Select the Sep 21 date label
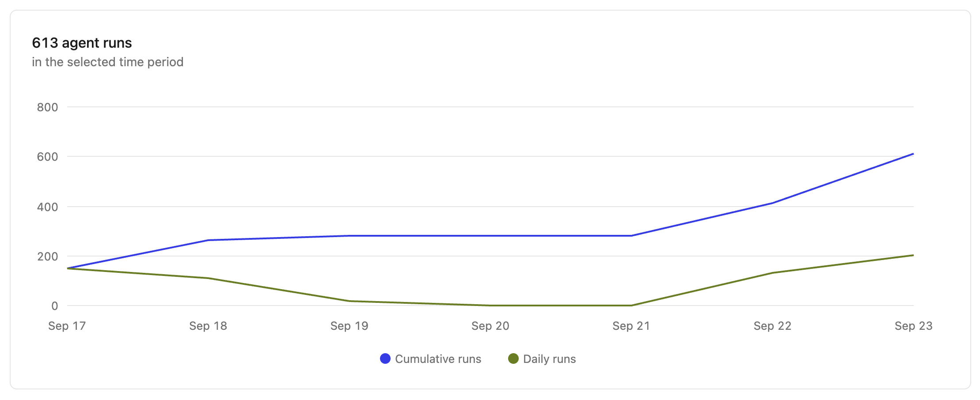Image resolution: width=980 pixels, height=400 pixels. pyautogui.click(x=631, y=326)
